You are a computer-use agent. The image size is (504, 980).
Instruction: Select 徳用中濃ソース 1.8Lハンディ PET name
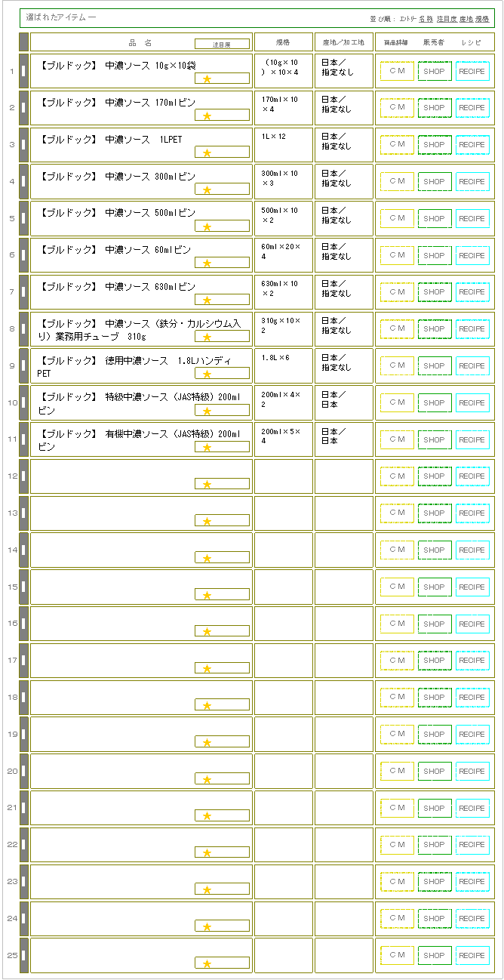coord(134,367)
